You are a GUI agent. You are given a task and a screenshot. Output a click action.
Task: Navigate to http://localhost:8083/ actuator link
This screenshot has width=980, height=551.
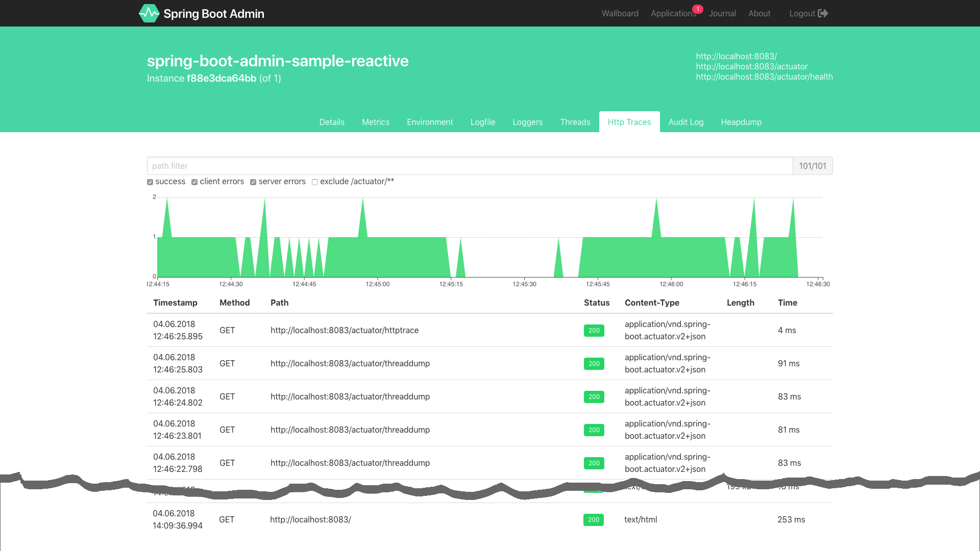click(752, 67)
